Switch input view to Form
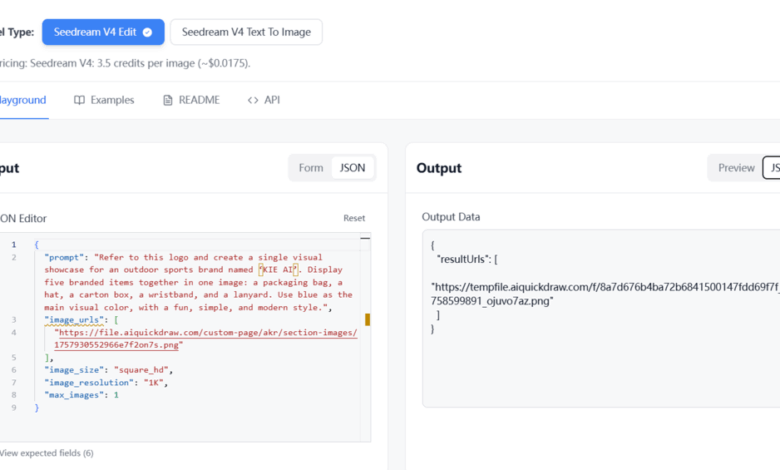 pyautogui.click(x=311, y=168)
